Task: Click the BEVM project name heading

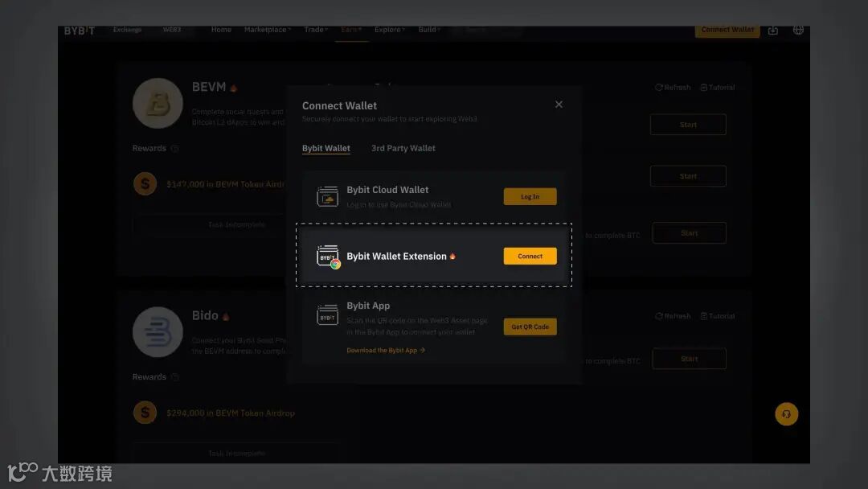Action: (x=209, y=87)
